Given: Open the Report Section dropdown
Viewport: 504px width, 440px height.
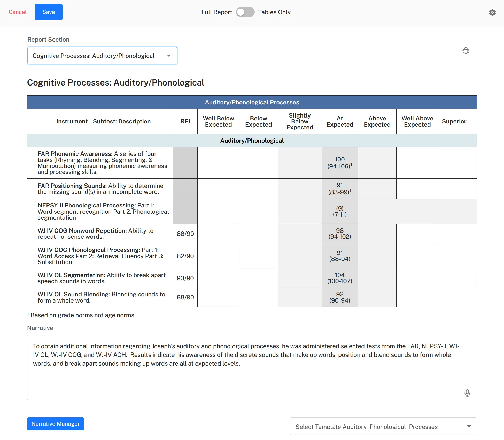Looking at the screenshot, I should pos(102,56).
